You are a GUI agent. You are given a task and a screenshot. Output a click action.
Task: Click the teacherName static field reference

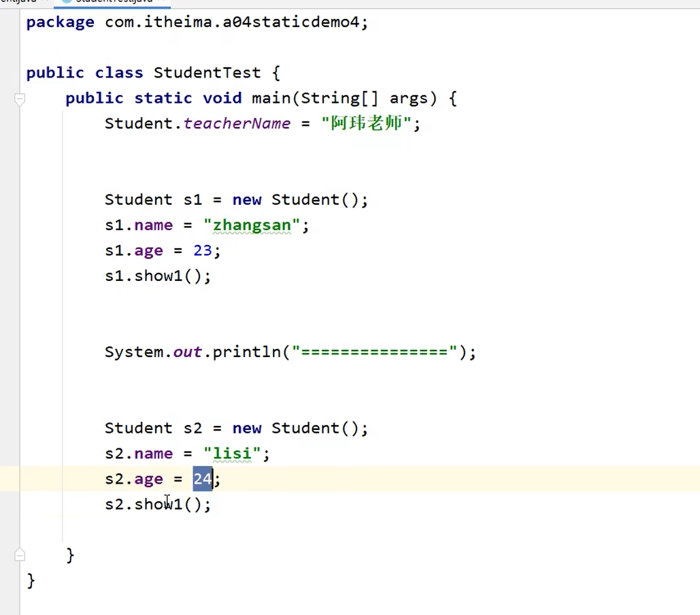click(237, 123)
